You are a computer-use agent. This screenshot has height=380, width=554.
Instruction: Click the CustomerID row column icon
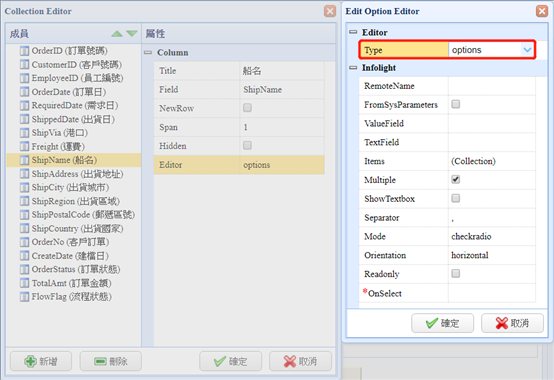pos(24,65)
